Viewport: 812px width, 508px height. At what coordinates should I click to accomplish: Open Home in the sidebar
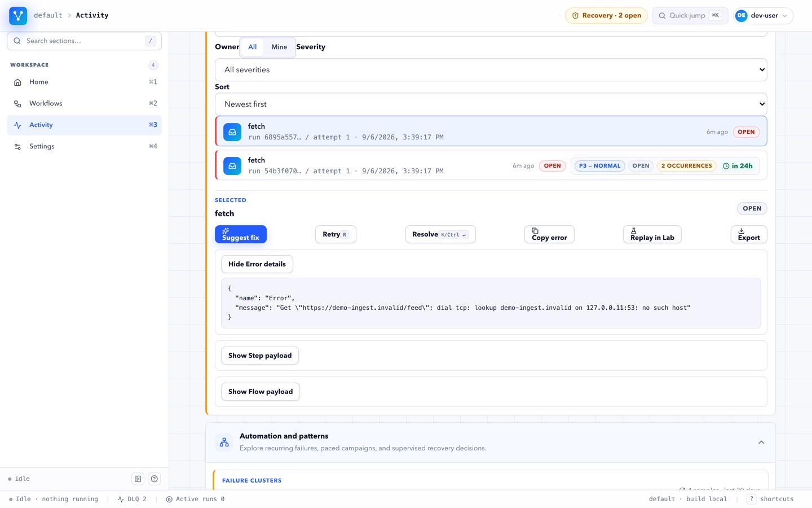(x=84, y=82)
